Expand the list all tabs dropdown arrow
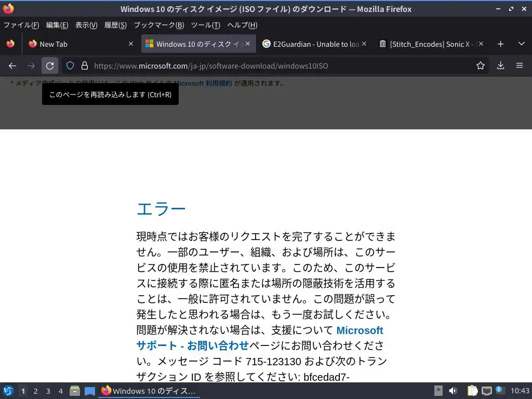The width and height of the screenshot is (532, 399). point(522,44)
